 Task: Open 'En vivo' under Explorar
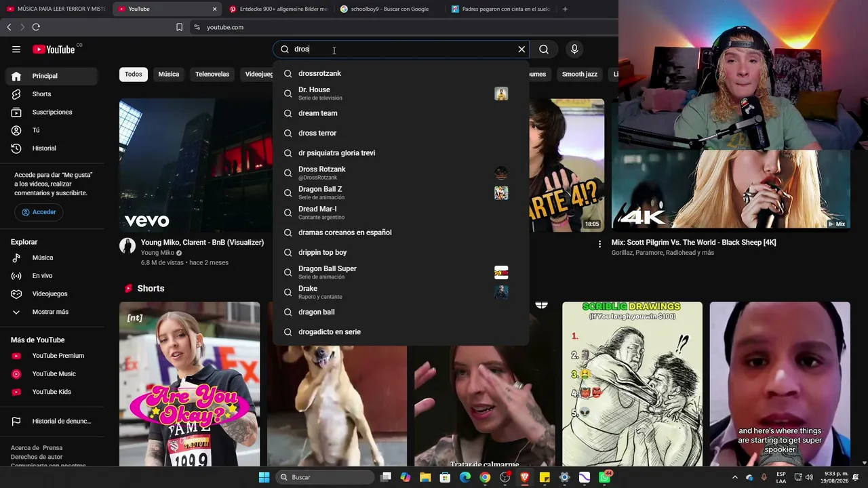pos(53,276)
